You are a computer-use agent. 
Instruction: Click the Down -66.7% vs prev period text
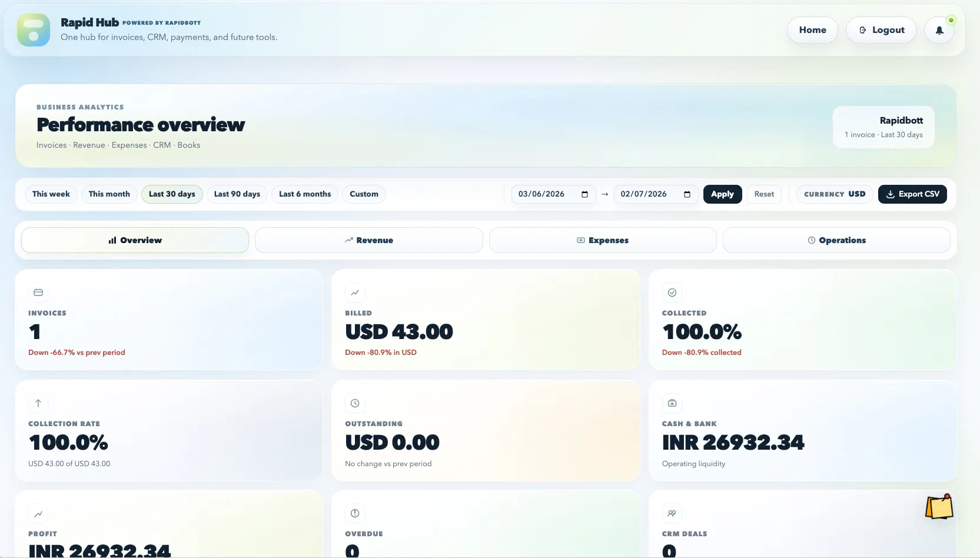[x=77, y=353]
